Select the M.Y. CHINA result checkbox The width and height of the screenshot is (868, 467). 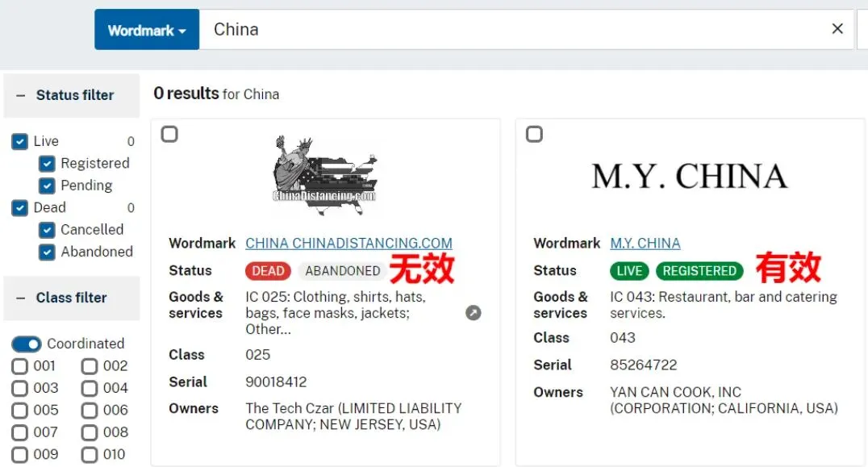click(534, 134)
